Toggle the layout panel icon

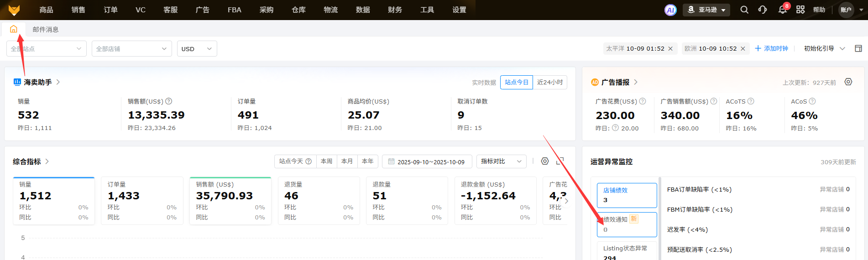(x=858, y=48)
